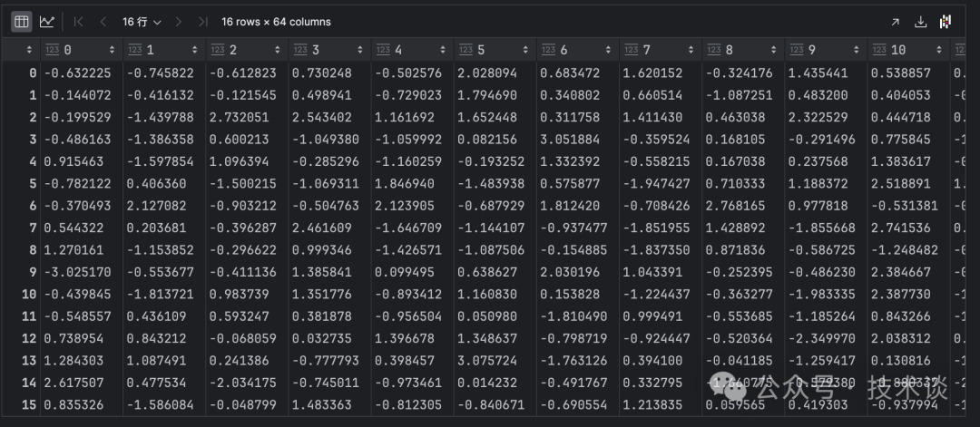Click numeric type icon of column 6
The height and width of the screenshot is (427, 980).
coord(549,50)
